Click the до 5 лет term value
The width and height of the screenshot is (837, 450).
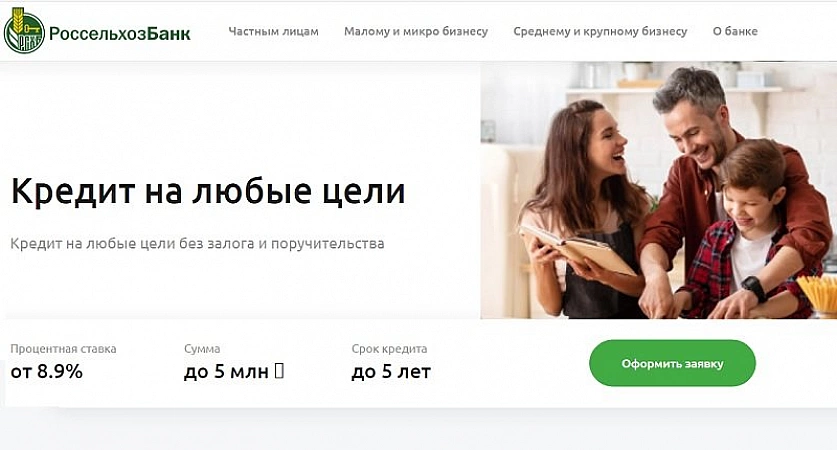pyautogui.click(x=391, y=372)
